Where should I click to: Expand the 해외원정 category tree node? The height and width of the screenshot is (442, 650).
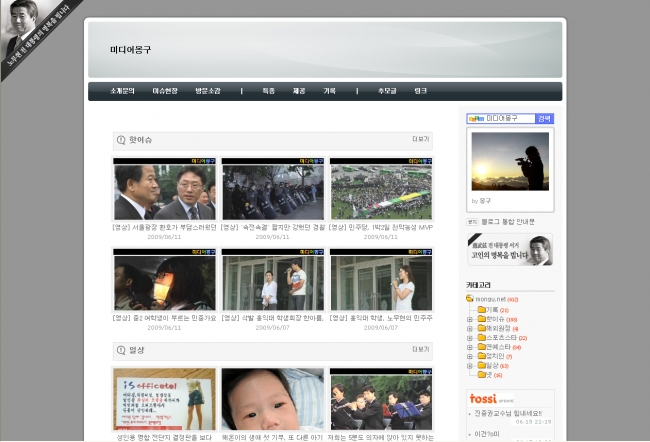click(x=470, y=329)
